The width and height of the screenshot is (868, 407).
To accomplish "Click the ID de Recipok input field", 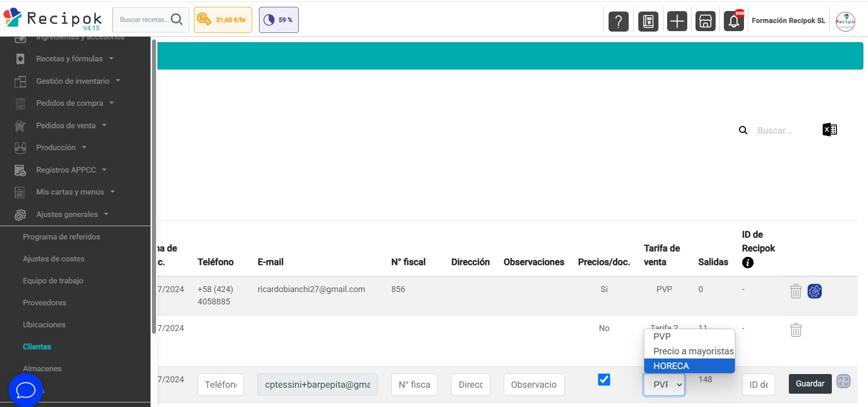I will click(758, 385).
